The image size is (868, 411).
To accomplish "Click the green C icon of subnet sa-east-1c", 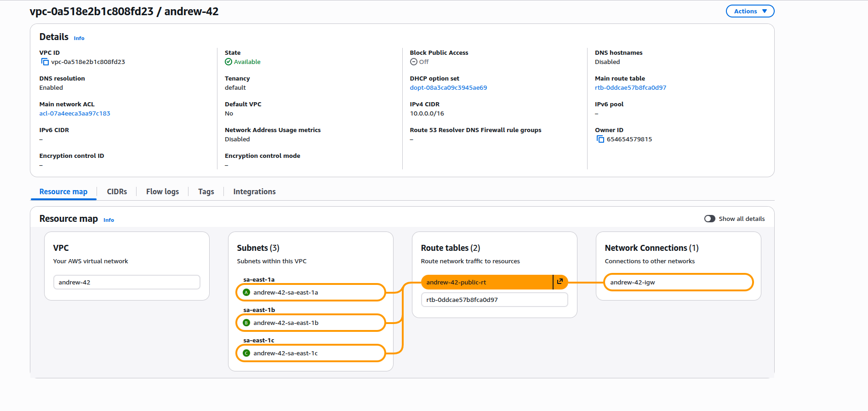I will click(x=246, y=353).
